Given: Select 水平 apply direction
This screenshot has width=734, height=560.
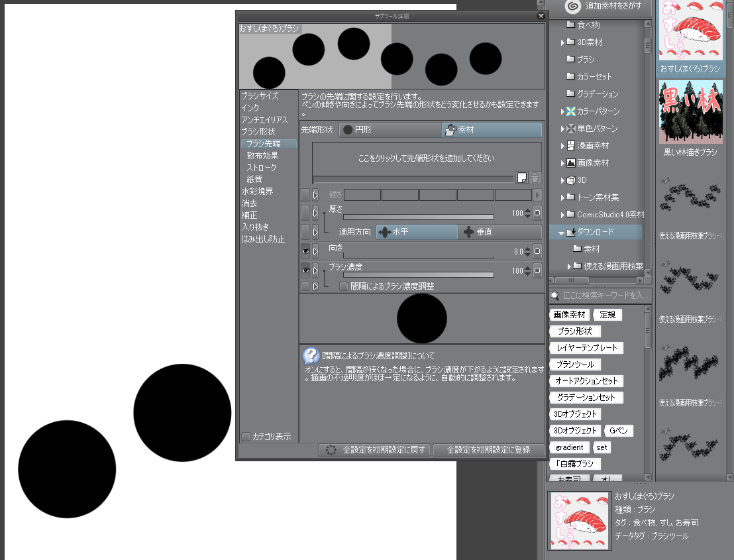Looking at the screenshot, I should (417, 232).
